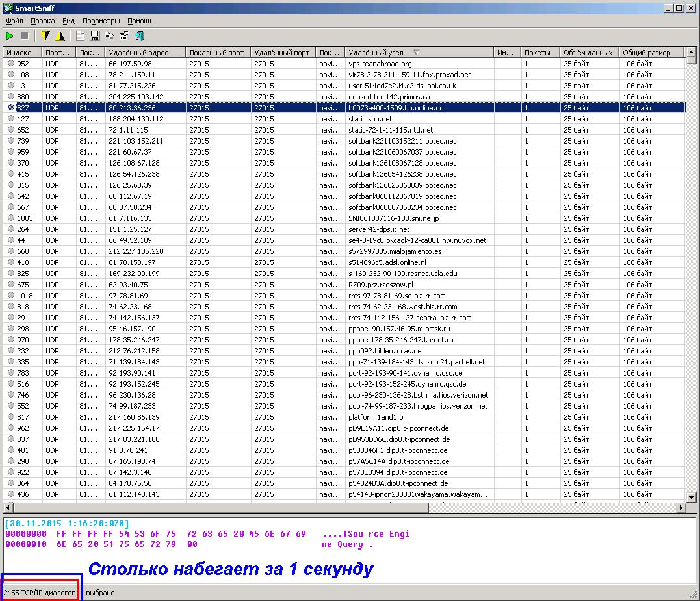This screenshot has height=601, width=700.
Task: Click the vertical scrollbar up arrow
Action: (691, 52)
